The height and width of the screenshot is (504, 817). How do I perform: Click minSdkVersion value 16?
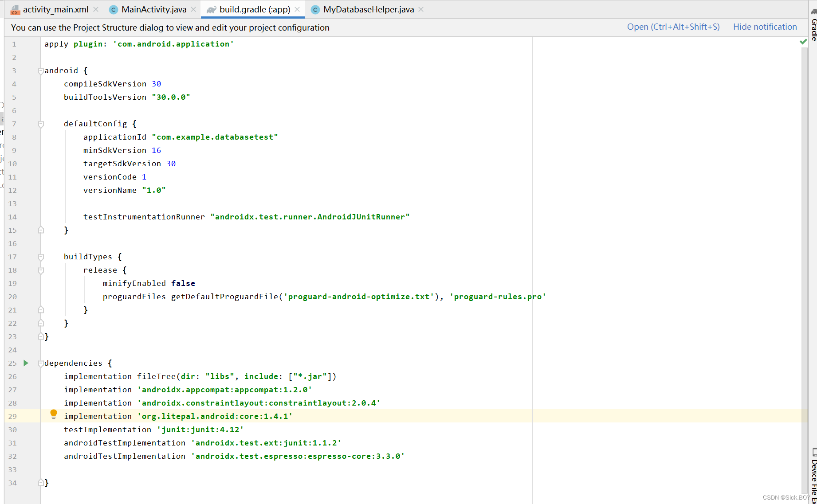click(x=157, y=150)
